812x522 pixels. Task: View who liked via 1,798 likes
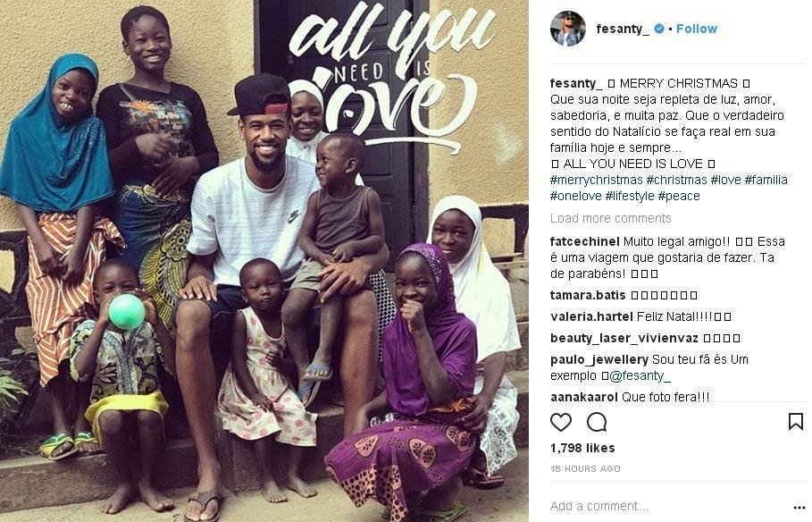click(582, 448)
